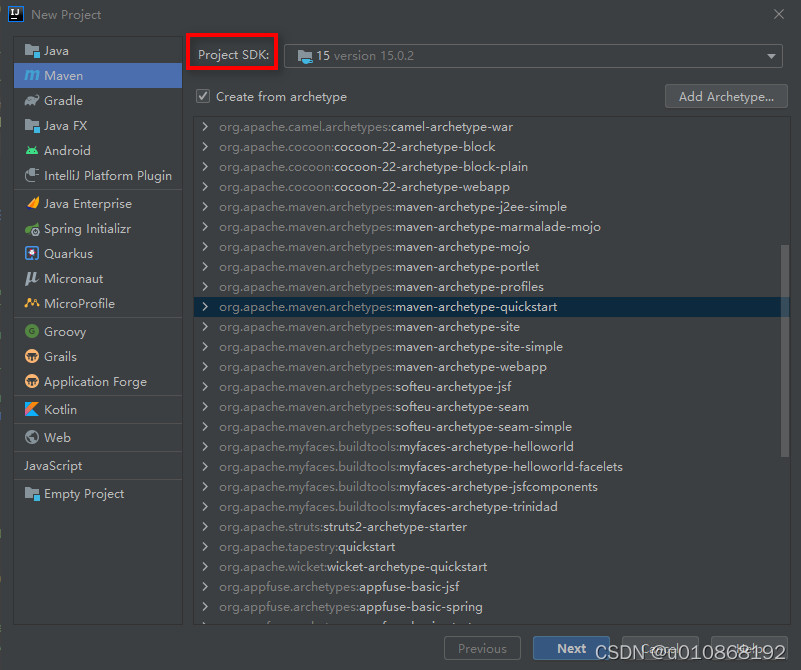Click the Groovy green circle icon

click(32, 331)
